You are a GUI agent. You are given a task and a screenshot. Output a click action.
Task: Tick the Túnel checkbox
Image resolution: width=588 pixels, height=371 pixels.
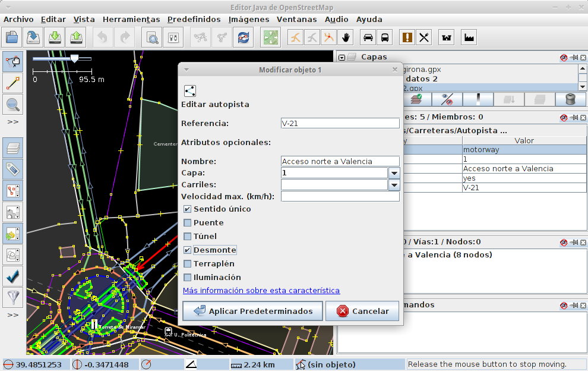click(x=188, y=237)
